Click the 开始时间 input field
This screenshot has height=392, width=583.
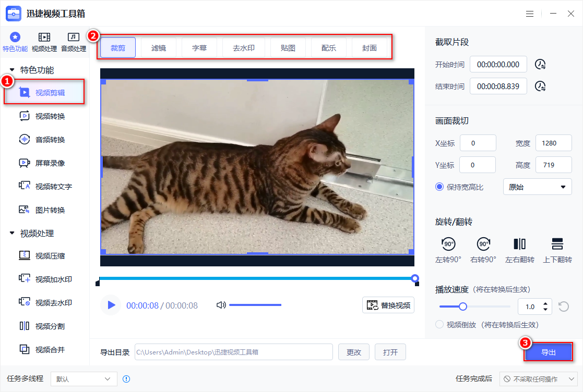click(x=498, y=64)
